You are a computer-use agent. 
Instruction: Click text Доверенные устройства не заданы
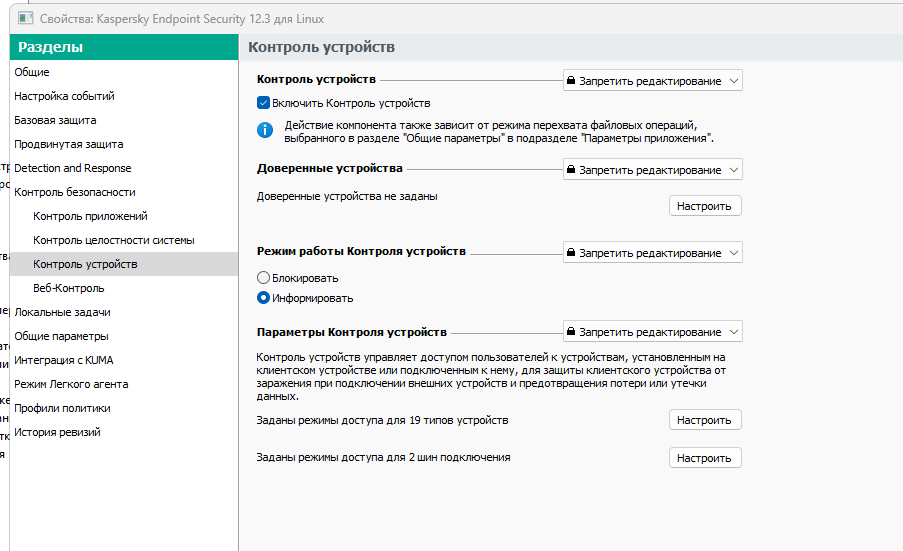pos(347,196)
